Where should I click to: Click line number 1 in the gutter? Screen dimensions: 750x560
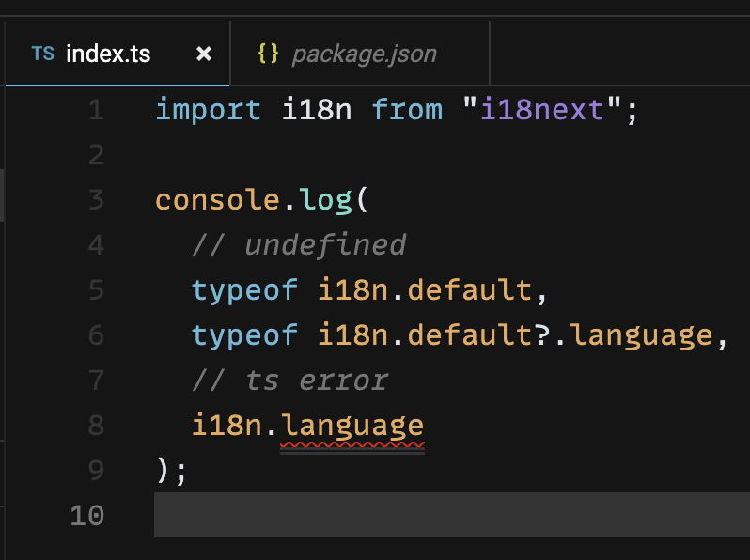96,110
